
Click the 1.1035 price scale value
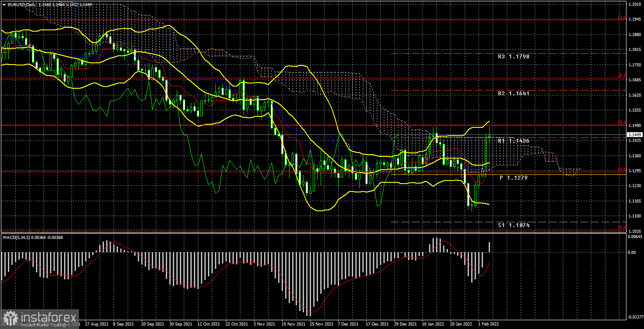(635, 231)
